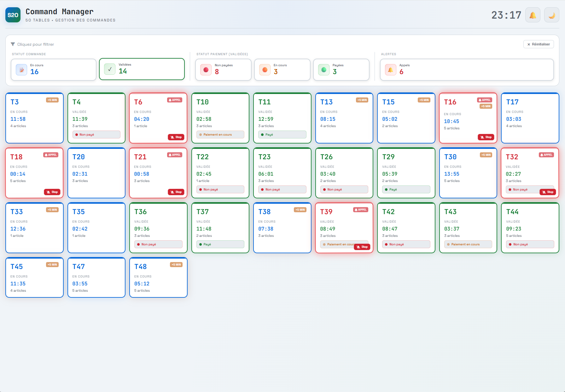Click the +5 MIN badge on table T13
The height and width of the screenshot is (392, 565).
(x=362, y=100)
